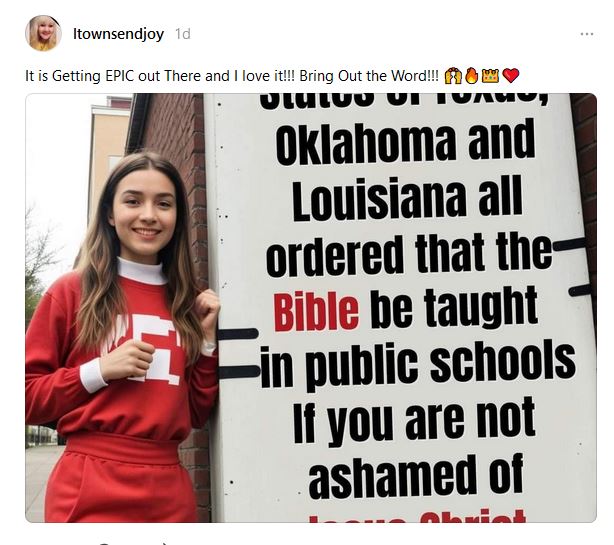
Task: Click the 1d post timestamp
Action: coord(182,34)
